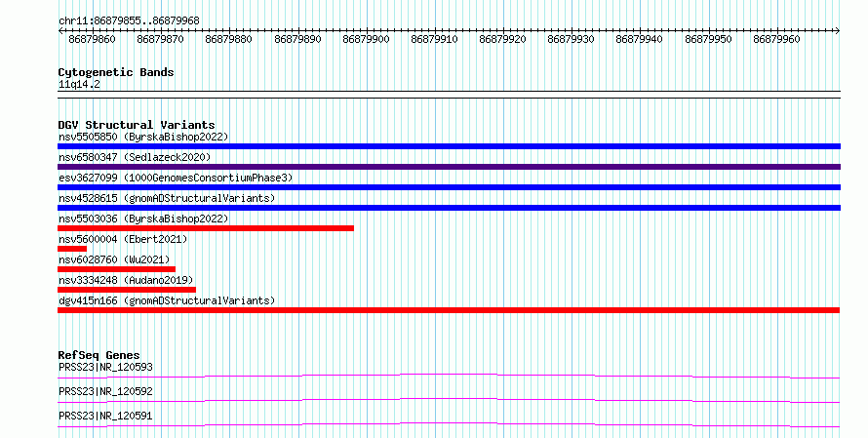The width and height of the screenshot is (868, 438).
Task: Click the purple bar for nsv6580347
Action: (x=449, y=167)
